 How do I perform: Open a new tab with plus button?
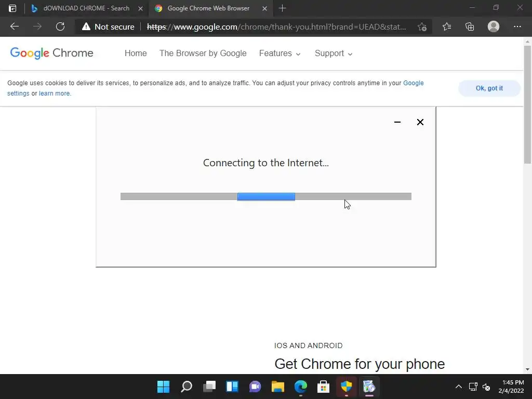coord(282,8)
